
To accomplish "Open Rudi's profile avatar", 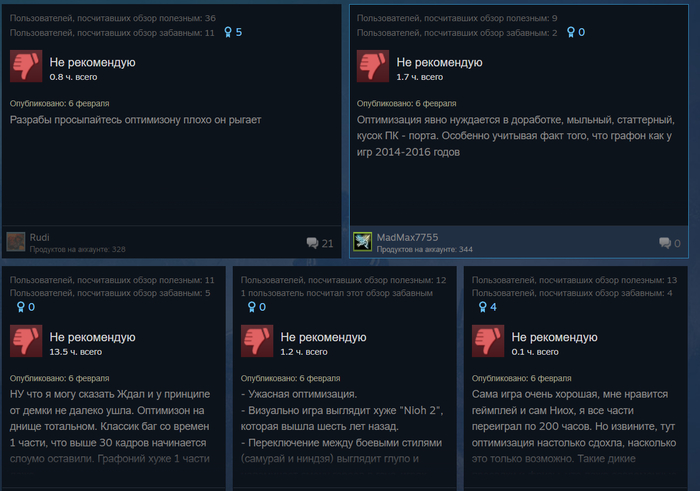I will (16, 242).
